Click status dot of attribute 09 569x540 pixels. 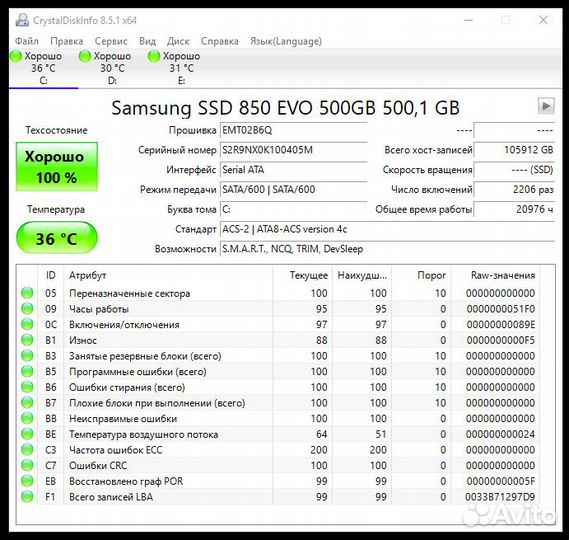coord(27,309)
